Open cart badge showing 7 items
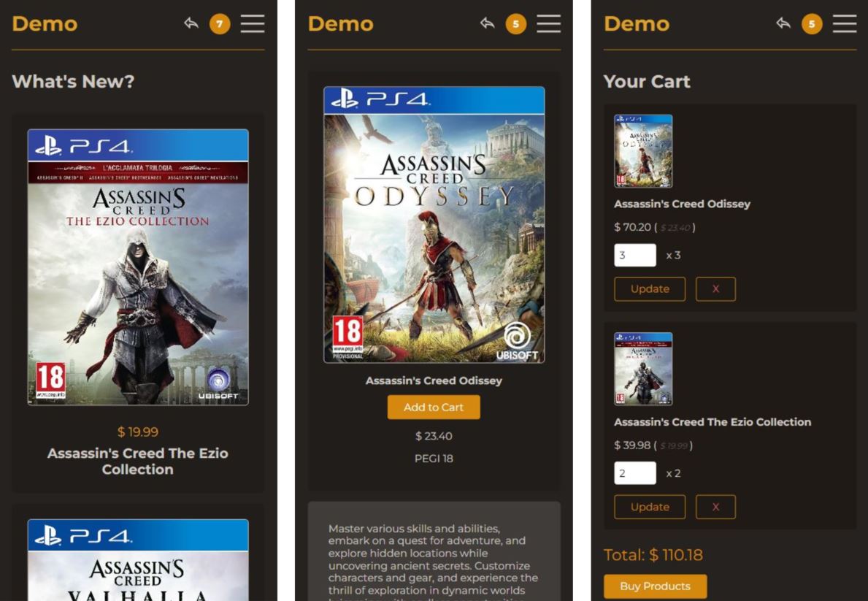 (x=220, y=24)
